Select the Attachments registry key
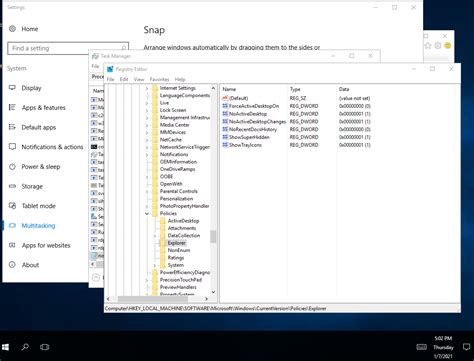The image size is (474, 361). (182, 228)
